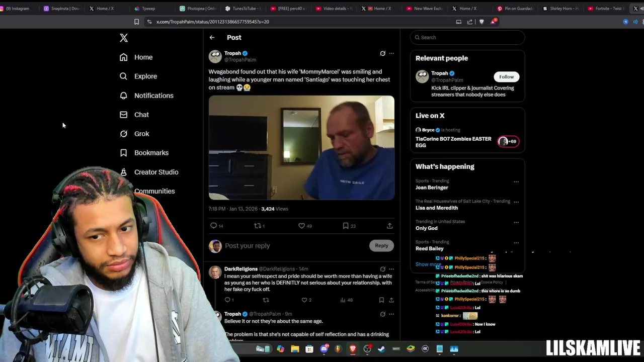Click the X logo in the sidebar
The width and height of the screenshot is (644, 362).
[124, 38]
